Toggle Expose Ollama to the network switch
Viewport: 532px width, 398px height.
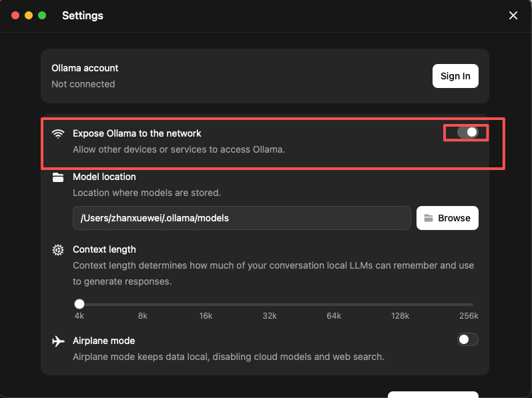coord(467,133)
